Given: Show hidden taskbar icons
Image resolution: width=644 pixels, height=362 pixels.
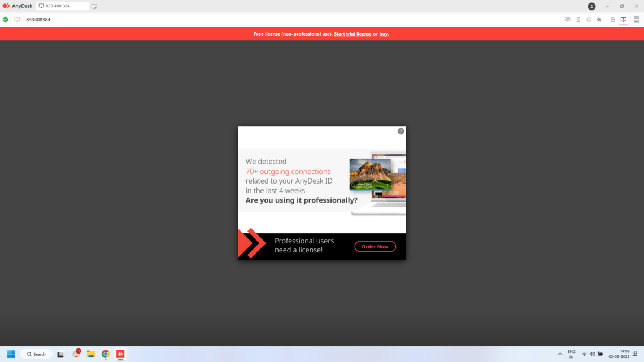Looking at the screenshot, I should tap(560, 354).
